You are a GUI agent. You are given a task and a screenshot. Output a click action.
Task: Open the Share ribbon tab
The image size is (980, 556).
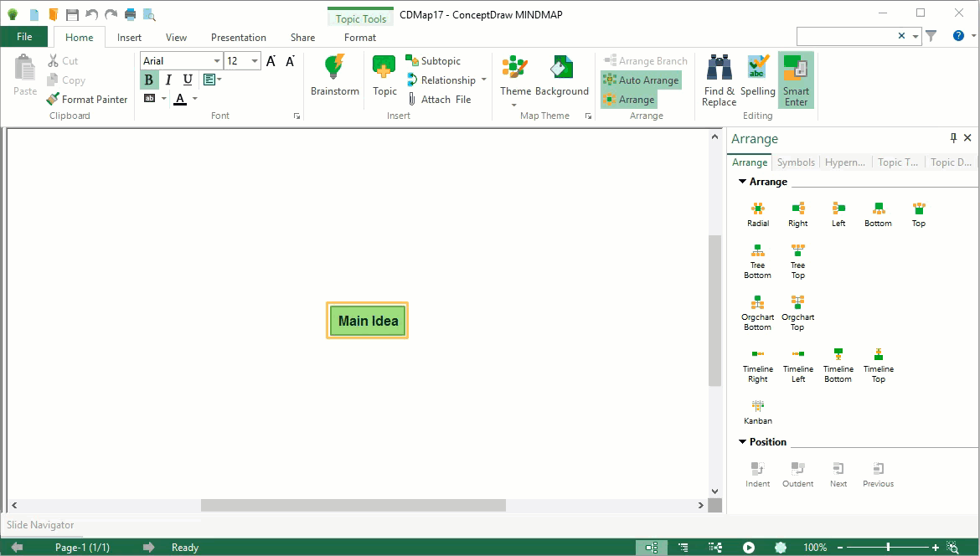[302, 38]
